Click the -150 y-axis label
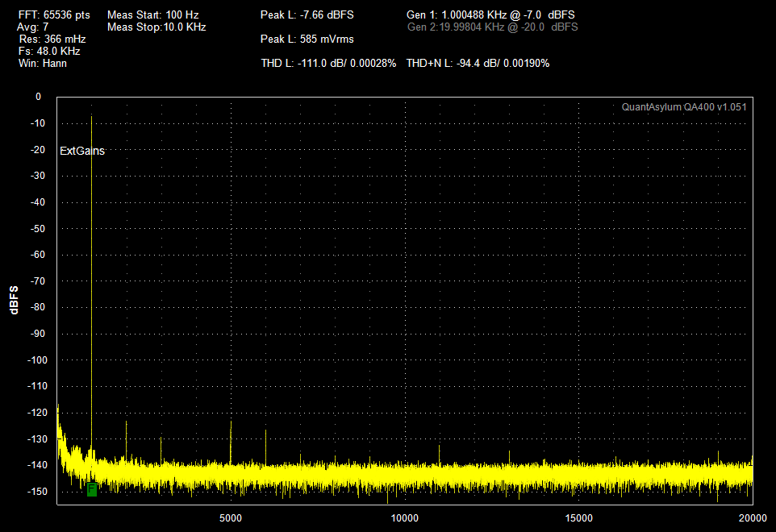 pyautogui.click(x=38, y=492)
